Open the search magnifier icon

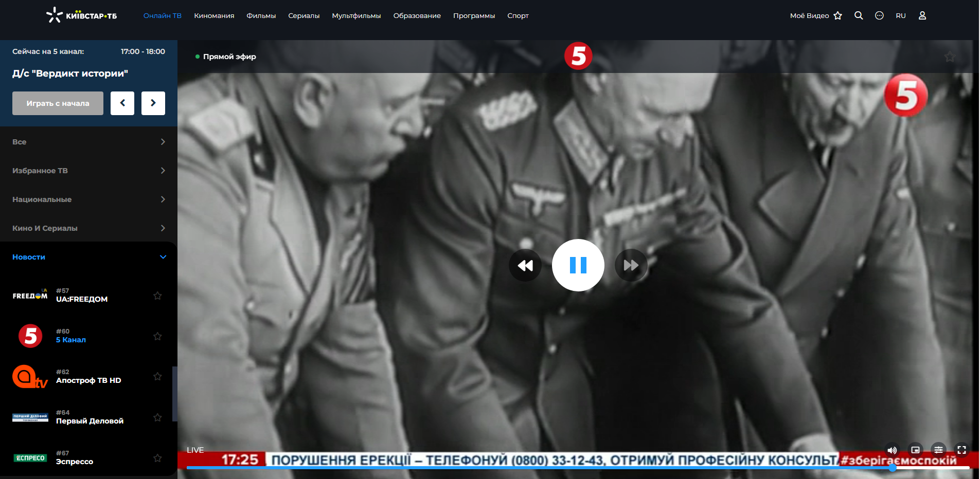859,15
